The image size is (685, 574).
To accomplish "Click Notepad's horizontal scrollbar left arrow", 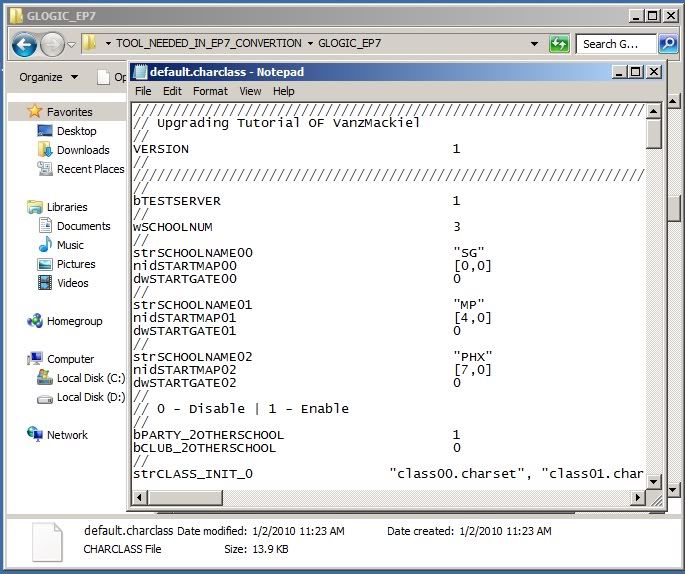I will point(139,496).
